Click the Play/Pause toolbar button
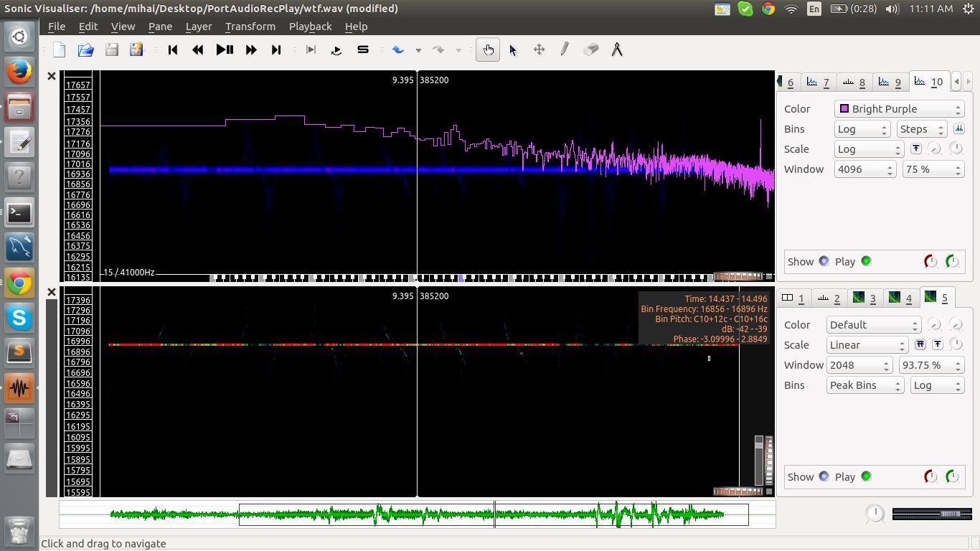This screenshot has height=551, width=980. coord(225,50)
